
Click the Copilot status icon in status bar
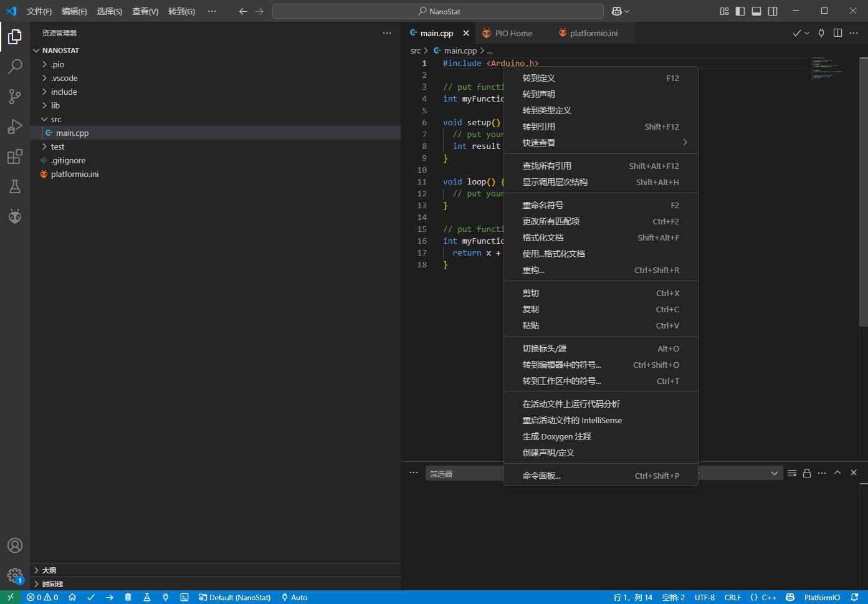click(x=790, y=597)
